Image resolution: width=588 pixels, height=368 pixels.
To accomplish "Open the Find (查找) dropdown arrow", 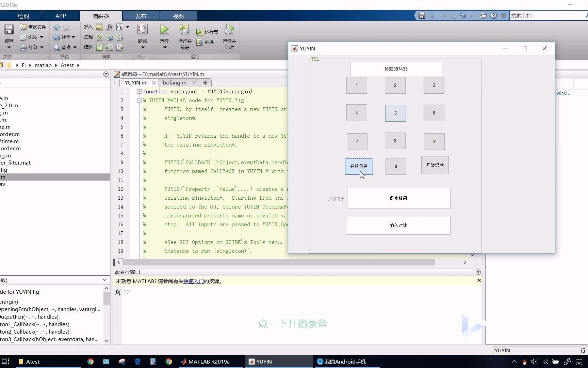I will (75, 47).
